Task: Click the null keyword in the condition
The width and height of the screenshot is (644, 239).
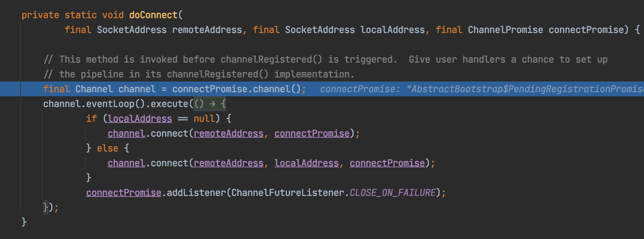Action: [204, 119]
